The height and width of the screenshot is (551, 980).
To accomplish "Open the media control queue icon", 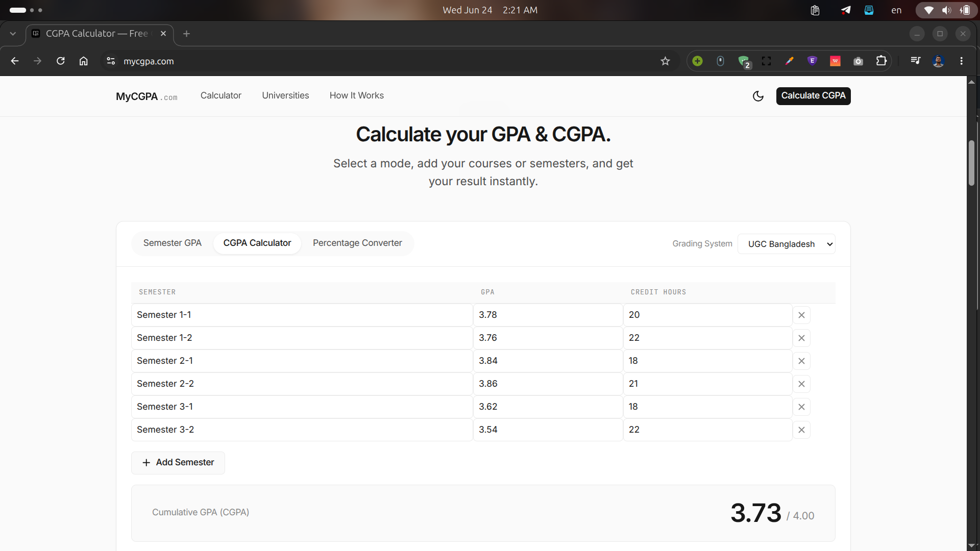I will (916, 61).
